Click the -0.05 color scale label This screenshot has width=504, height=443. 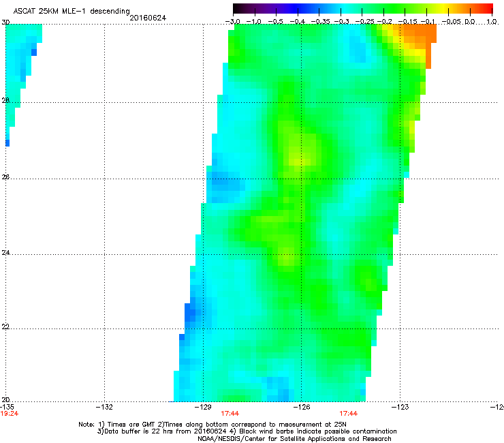(x=452, y=22)
